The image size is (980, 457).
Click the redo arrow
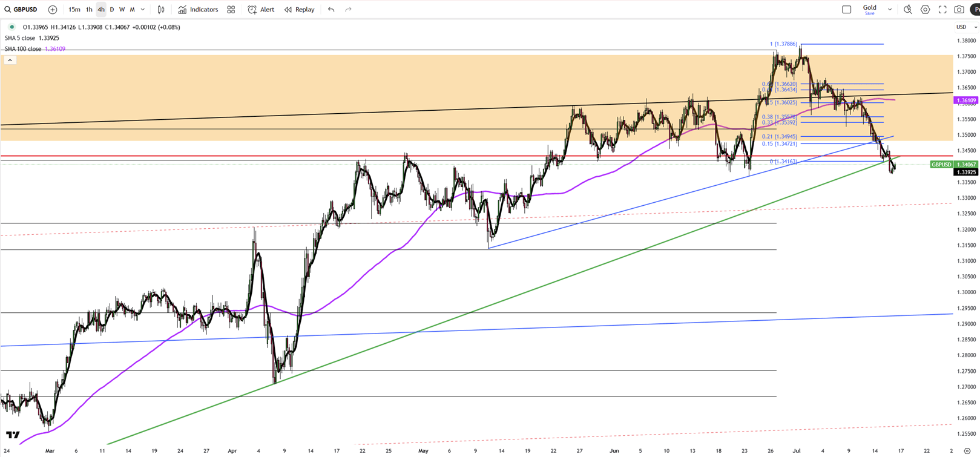click(x=348, y=10)
